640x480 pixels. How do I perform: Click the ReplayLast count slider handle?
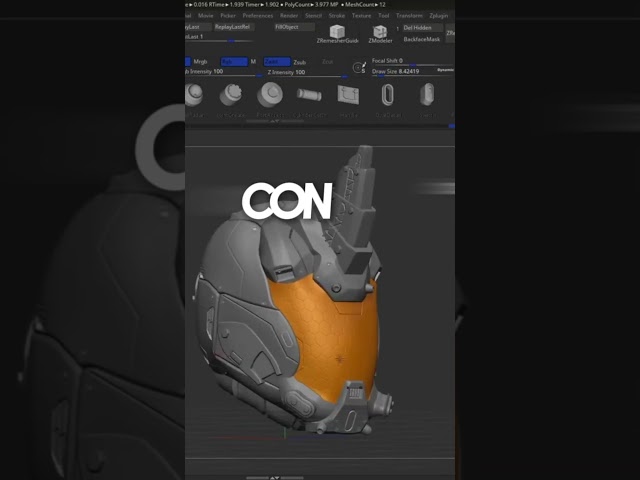[x=231, y=41]
